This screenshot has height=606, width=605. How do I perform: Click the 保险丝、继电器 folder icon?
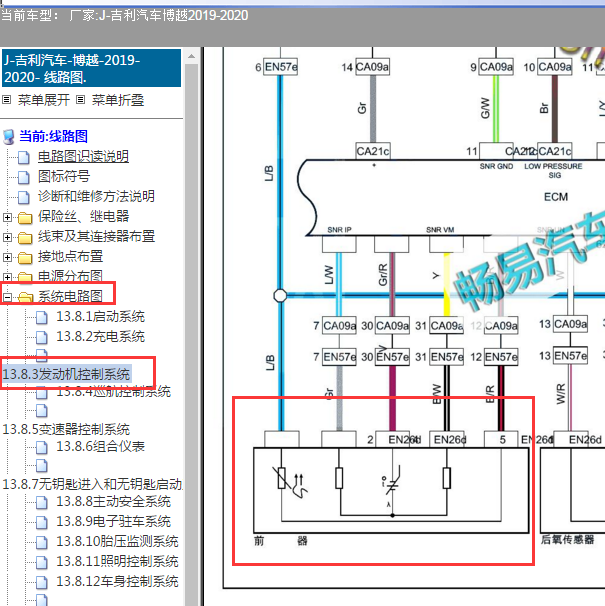coord(25,218)
